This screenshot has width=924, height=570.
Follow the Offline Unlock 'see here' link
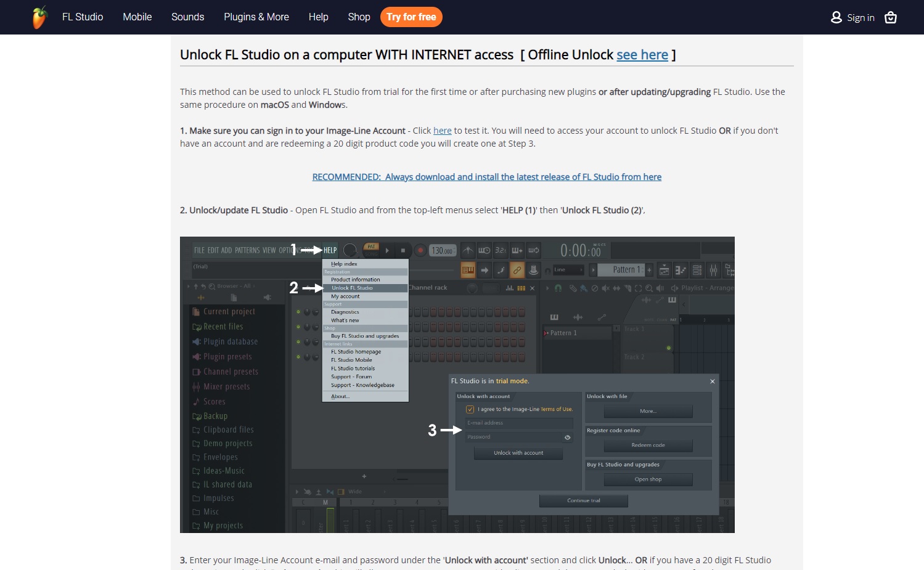(x=642, y=55)
